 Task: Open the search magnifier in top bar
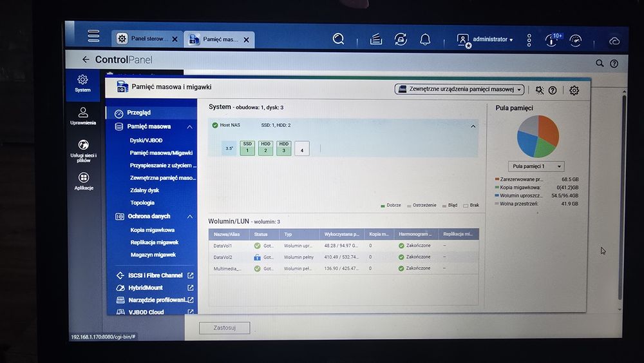pos(339,39)
